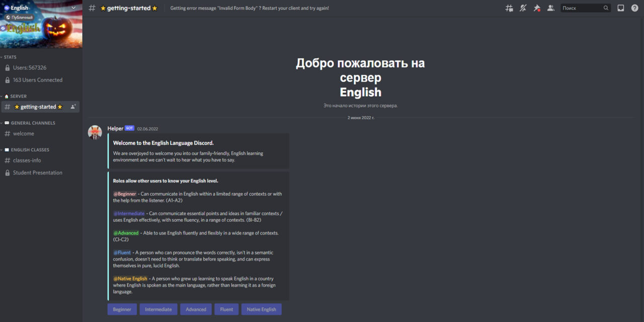The height and width of the screenshot is (322, 644).
Task: Open the pinned messages panel
Action: pyautogui.click(x=537, y=8)
